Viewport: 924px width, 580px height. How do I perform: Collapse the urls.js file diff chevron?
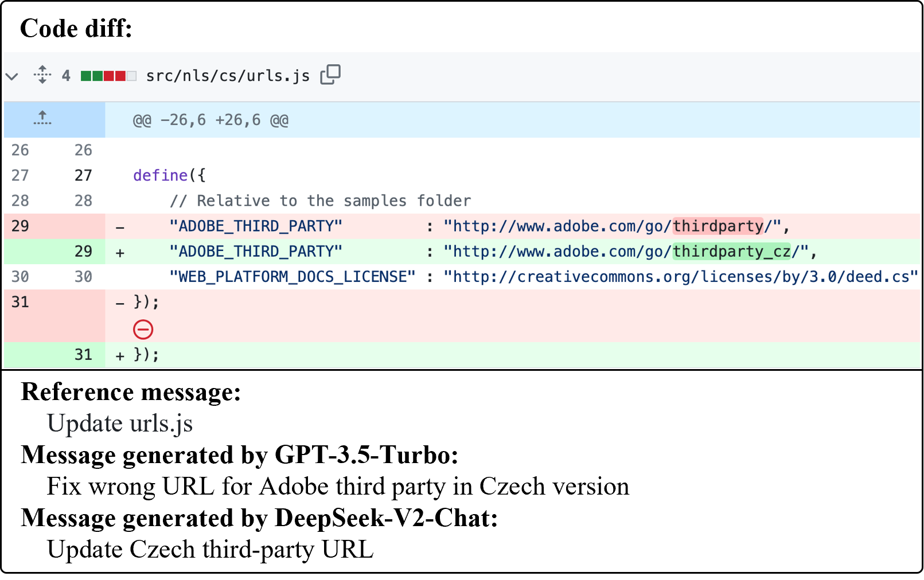12,76
